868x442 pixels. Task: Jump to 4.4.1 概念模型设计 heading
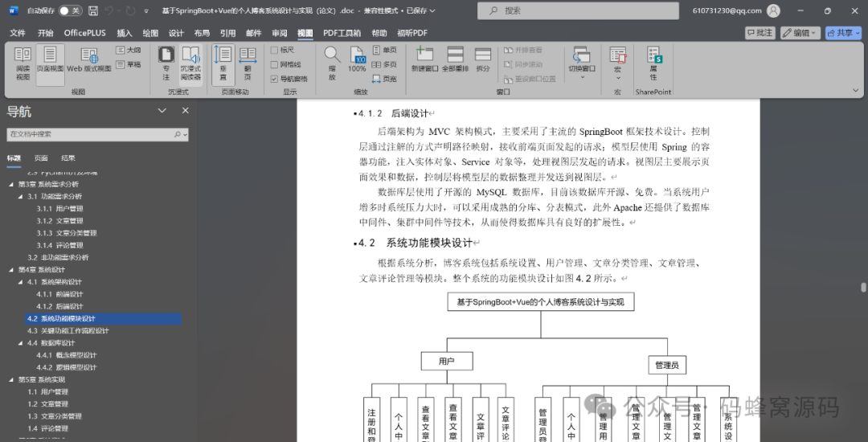pos(67,355)
